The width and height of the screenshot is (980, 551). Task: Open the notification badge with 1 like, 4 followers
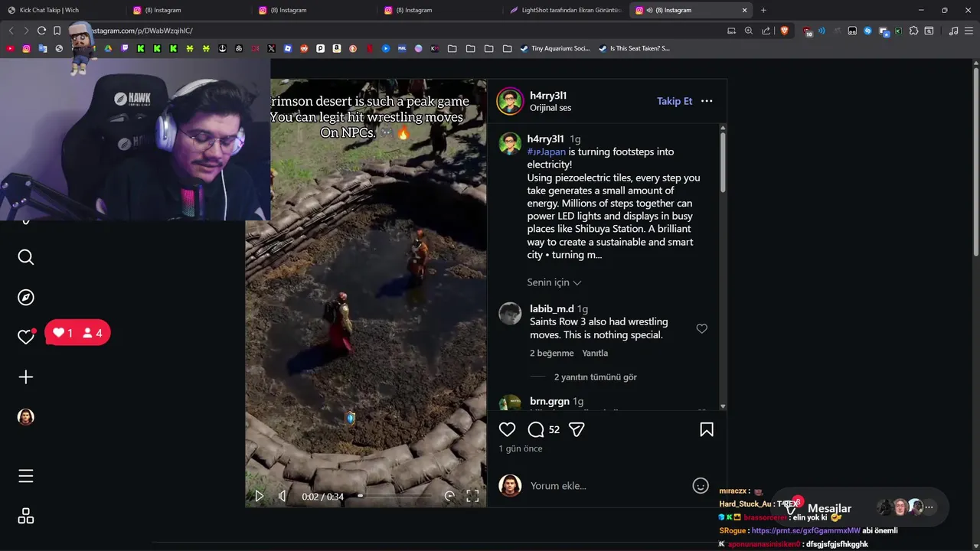(77, 333)
